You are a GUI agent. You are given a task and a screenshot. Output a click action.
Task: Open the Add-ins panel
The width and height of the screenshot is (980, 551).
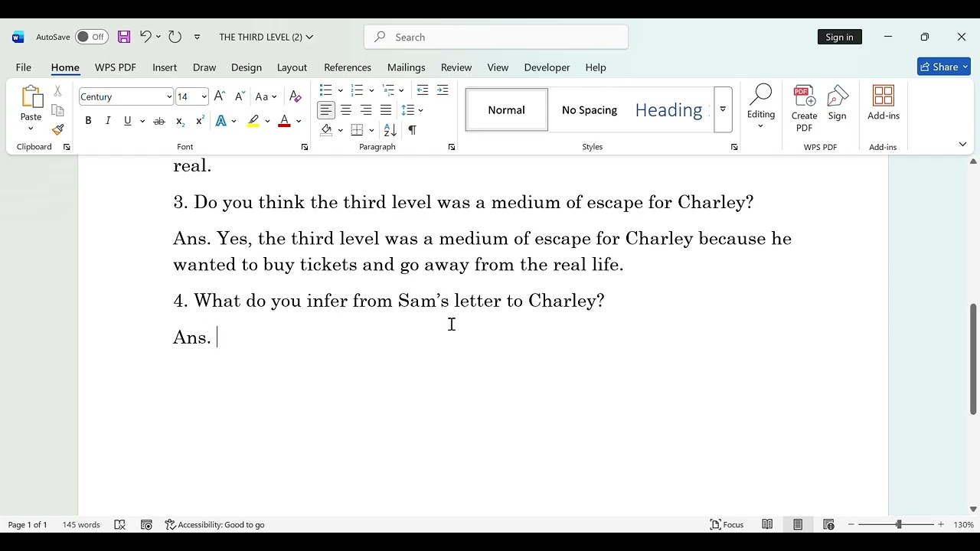[884, 103]
